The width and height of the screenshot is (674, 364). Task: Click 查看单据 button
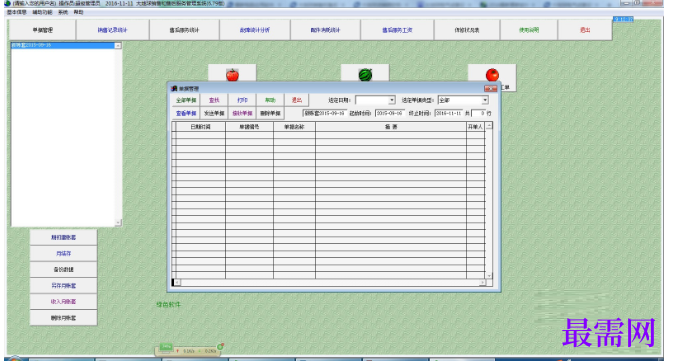pos(186,113)
